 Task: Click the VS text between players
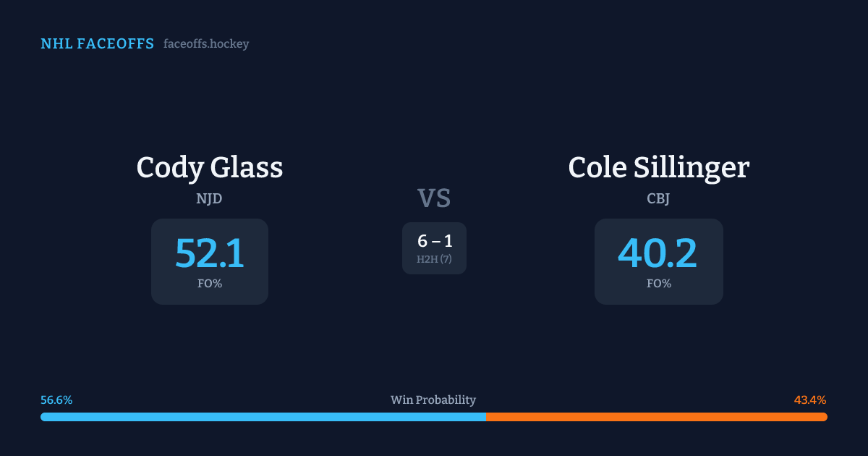click(434, 198)
